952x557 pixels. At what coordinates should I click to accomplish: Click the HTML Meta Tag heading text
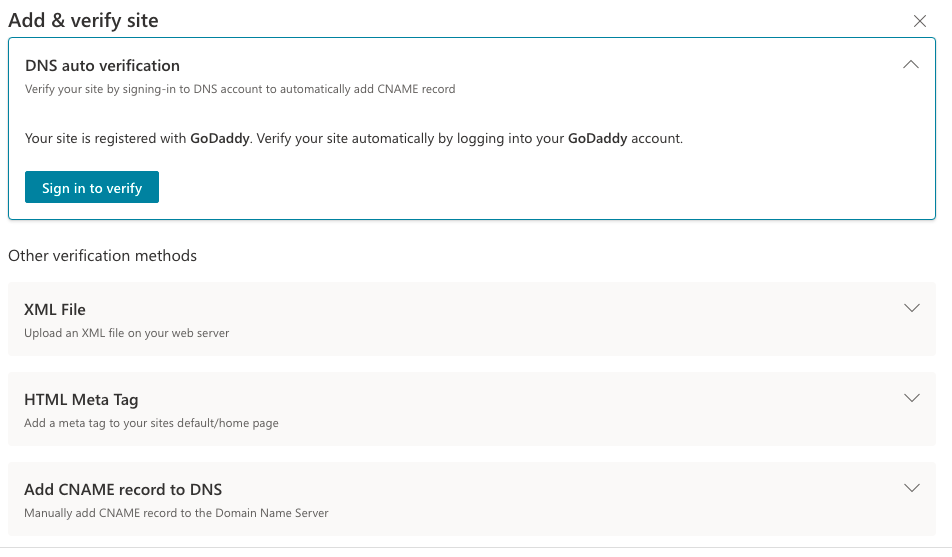81,400
